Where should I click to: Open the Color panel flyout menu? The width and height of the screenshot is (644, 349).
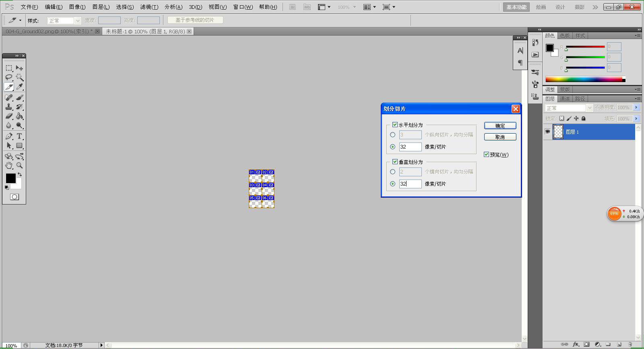tap(638, 35)
